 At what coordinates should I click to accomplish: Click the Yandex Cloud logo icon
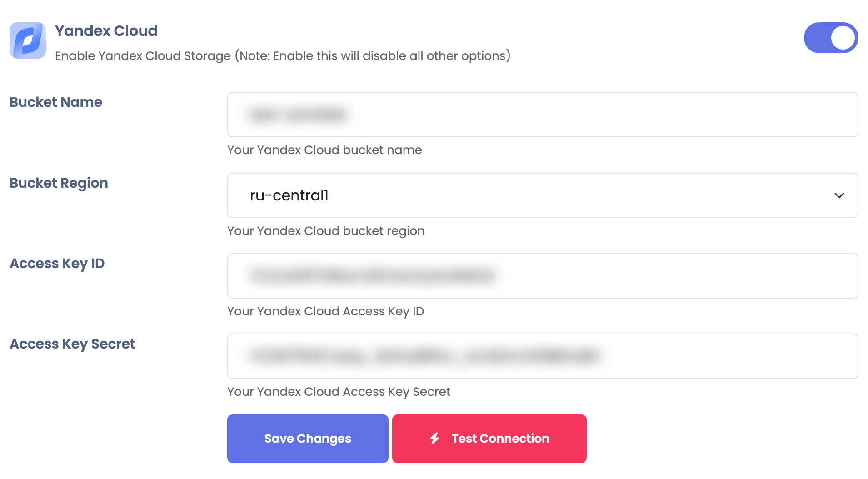(x=28, y=40)
